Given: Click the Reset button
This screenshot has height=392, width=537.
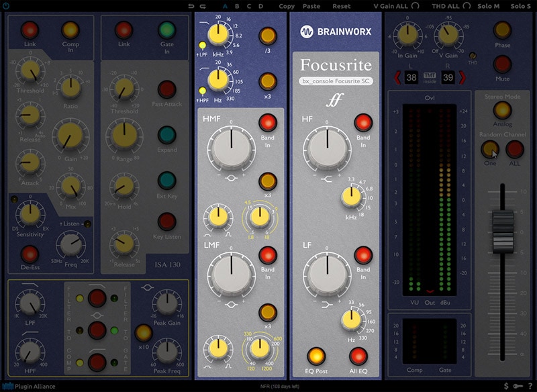Looking at the screenshot, I should [x=342, y=6].
